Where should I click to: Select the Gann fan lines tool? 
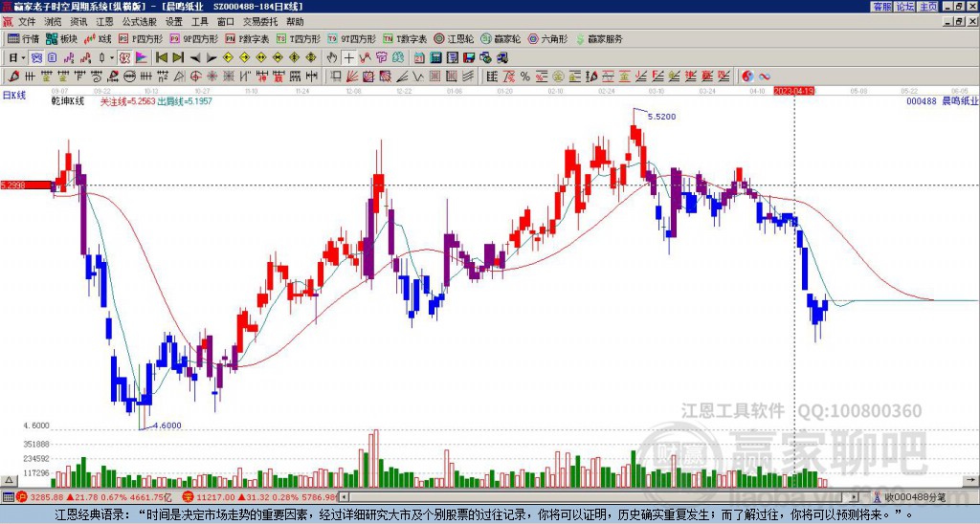[x=352, y=76]
